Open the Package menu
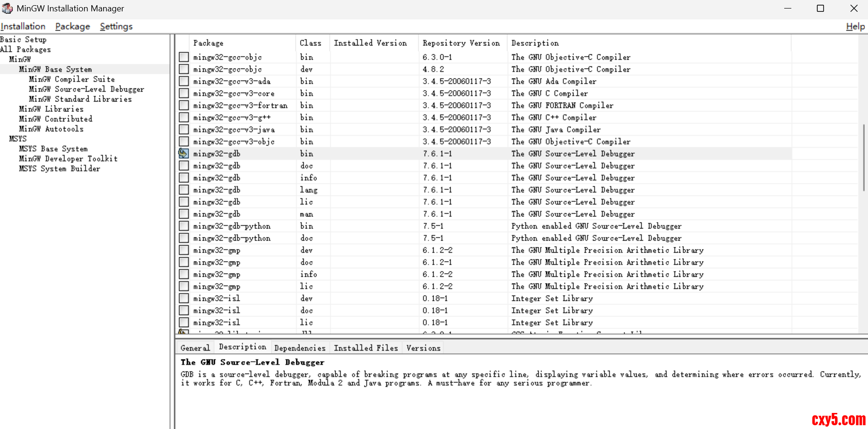 72,26
